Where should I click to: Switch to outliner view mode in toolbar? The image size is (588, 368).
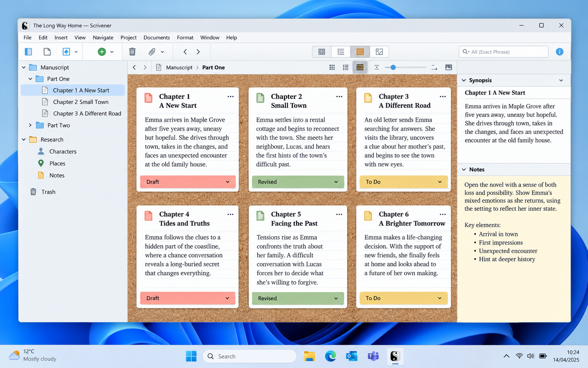tap(341, 52)
